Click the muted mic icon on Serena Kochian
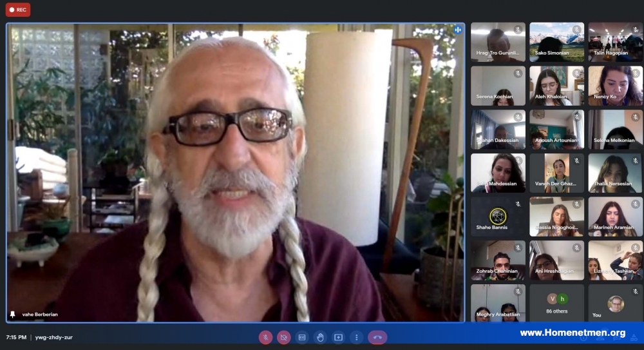 pos(518,73)
